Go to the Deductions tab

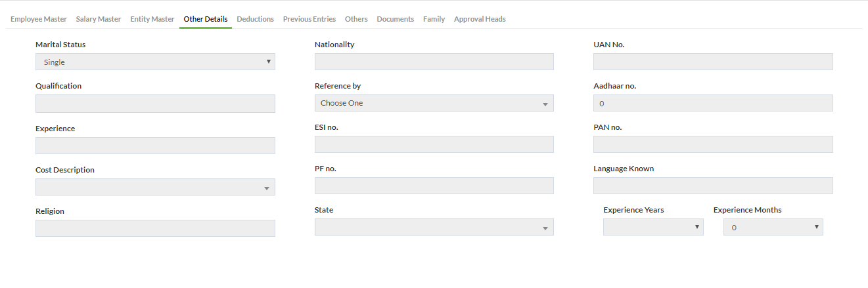[x=256, y=19]
